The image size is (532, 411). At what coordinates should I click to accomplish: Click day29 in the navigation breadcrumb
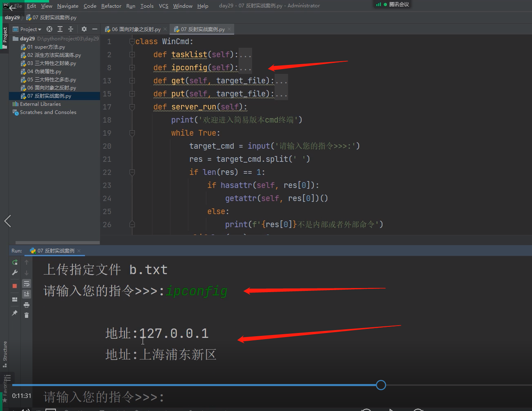click(x=12, y=18)
